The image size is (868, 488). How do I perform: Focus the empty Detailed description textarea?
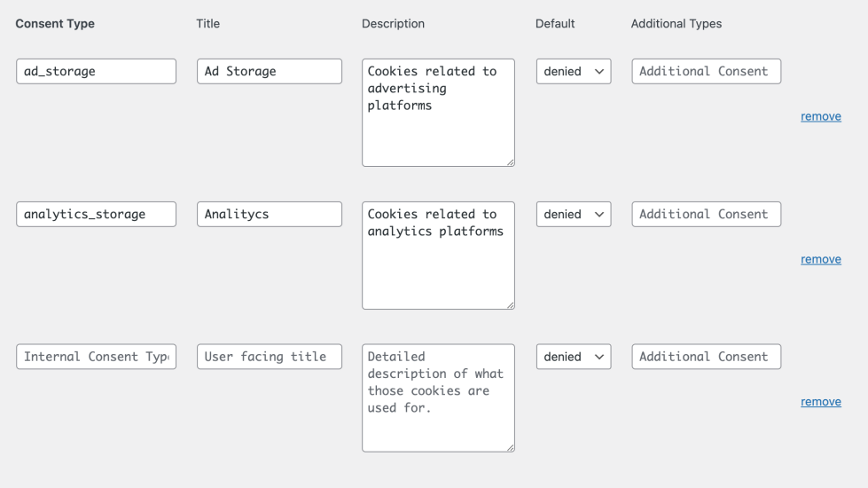(438, 398)
